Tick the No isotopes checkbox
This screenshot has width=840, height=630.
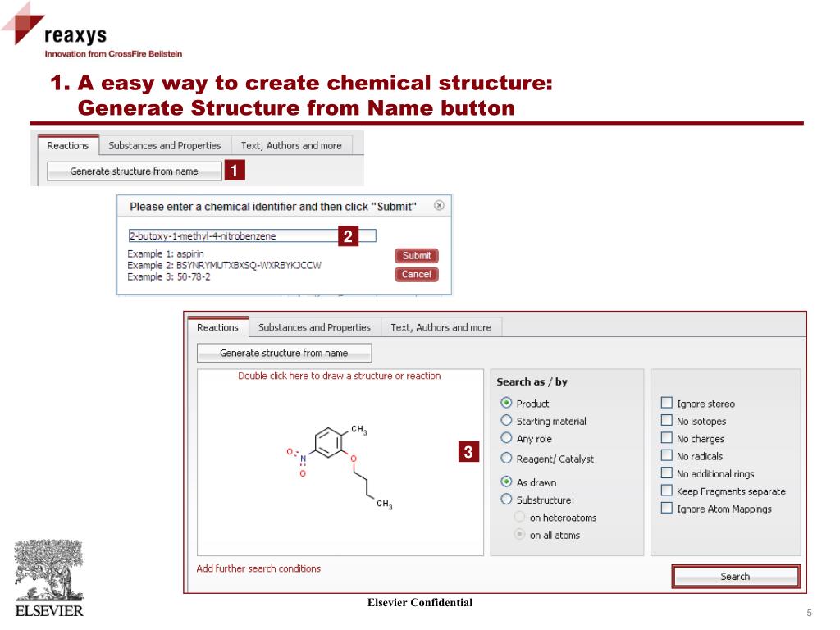(x=666, y=421)
